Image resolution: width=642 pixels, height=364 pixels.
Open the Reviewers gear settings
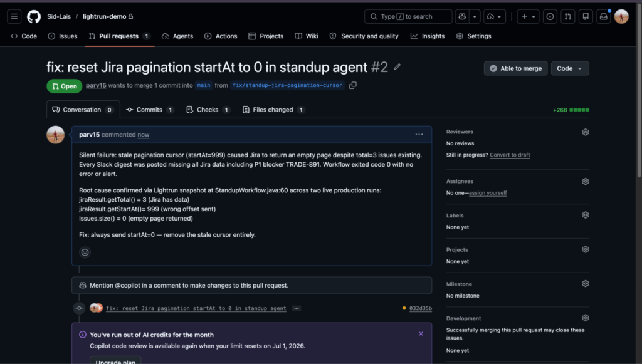tap(586, 132)
